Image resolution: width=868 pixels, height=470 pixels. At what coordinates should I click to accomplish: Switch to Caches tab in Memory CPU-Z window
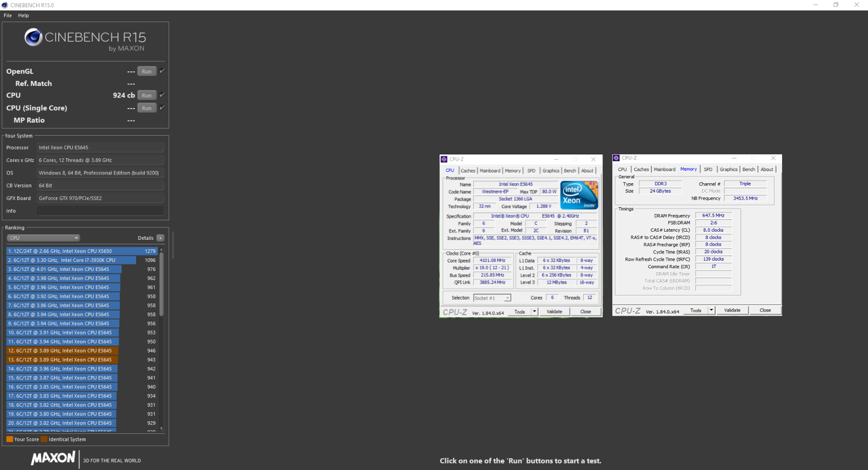tap(641, 169)
